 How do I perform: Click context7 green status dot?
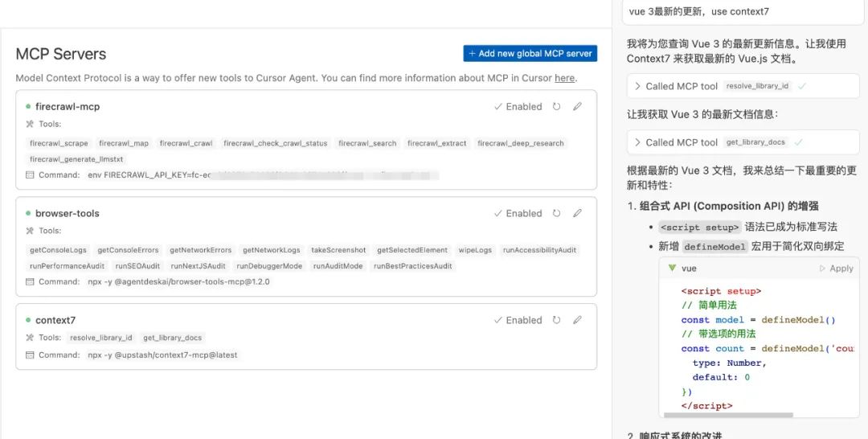[28, 320]
